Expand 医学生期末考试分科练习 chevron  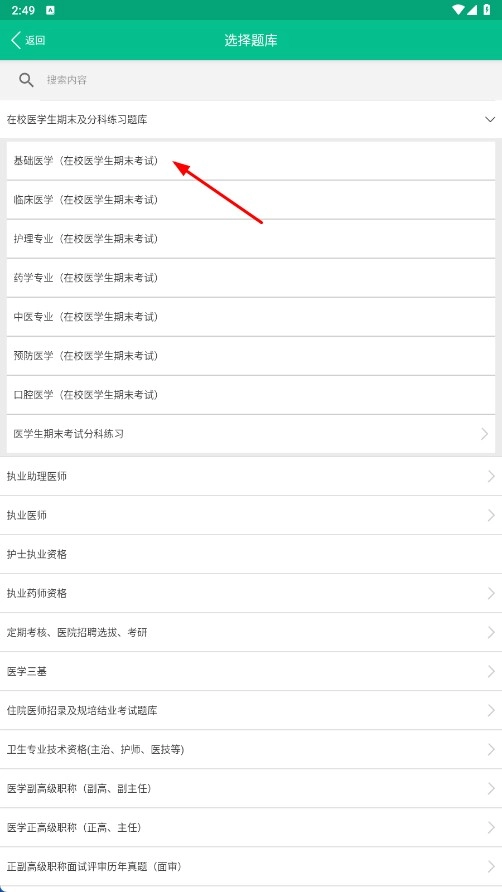485,434
